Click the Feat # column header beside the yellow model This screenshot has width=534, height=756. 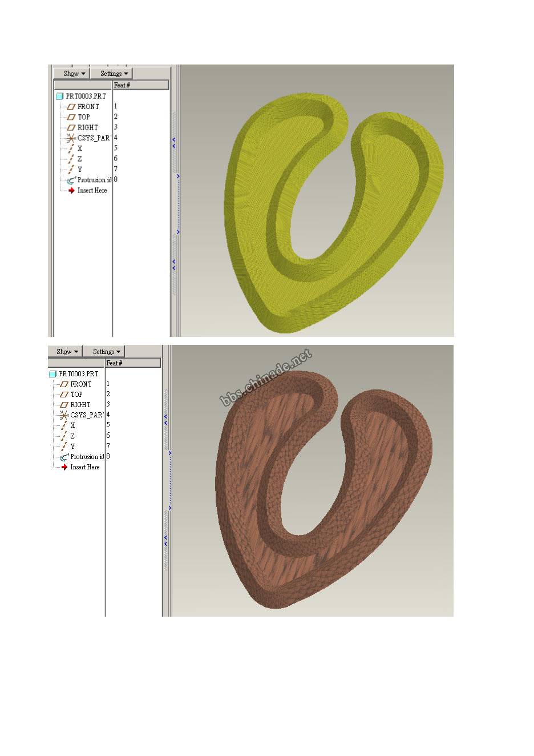click(x=141, y=85)
